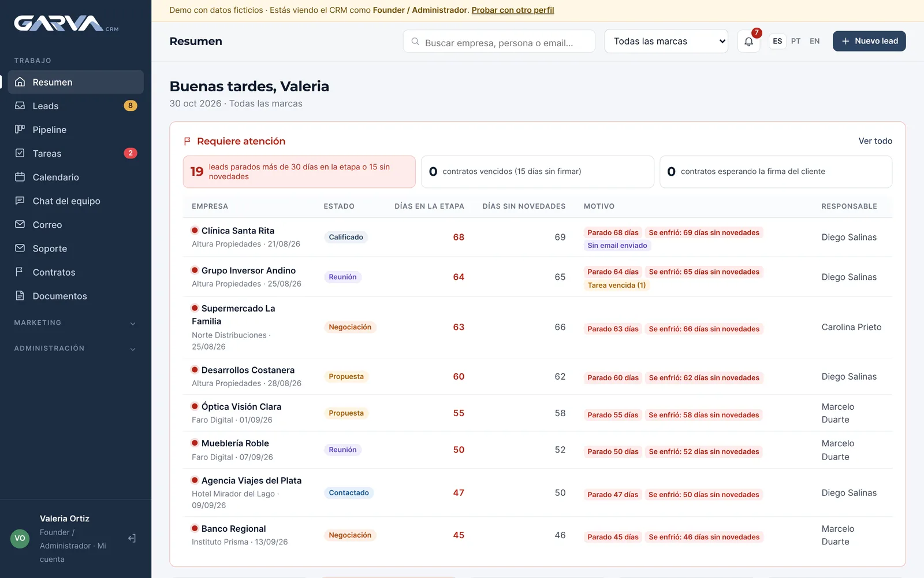Click the Soporte envelope icon

pyautogui.click(x=20, y=247)
